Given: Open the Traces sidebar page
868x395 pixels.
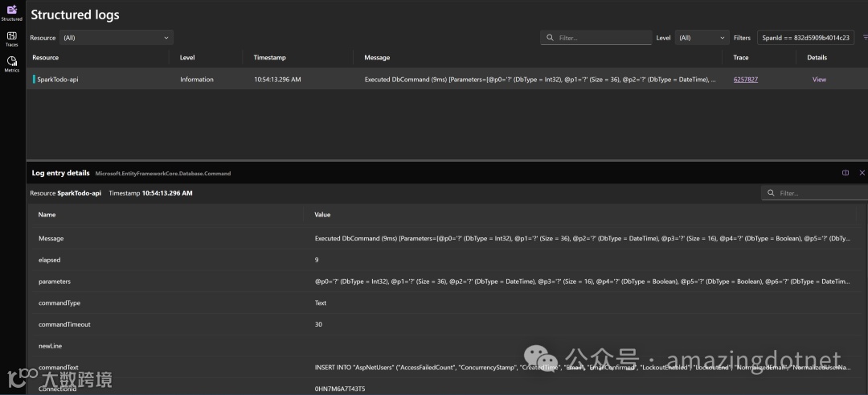Looking at the screenshot, I should pos(11,39).
